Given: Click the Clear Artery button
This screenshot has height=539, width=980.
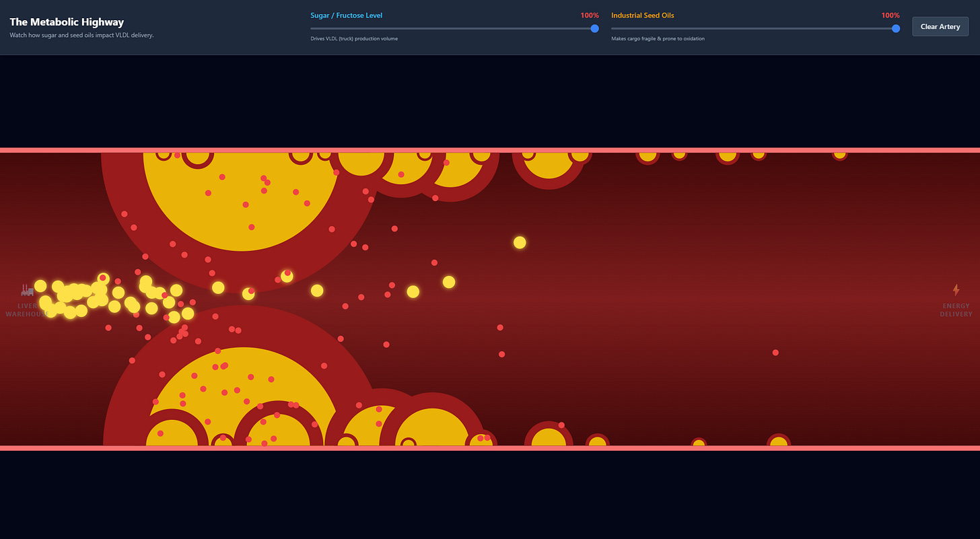Looking at the screenshot, I should click(x=940, y=27).
